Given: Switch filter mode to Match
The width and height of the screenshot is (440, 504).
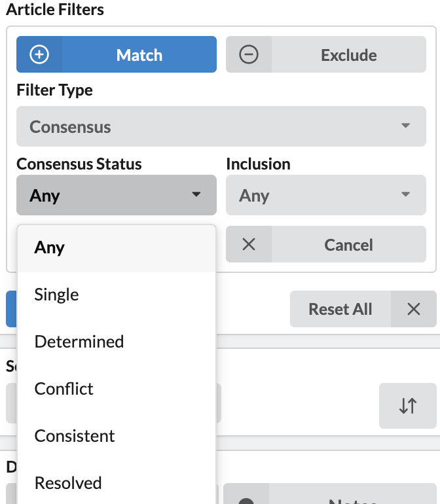Looking at the screenshot, I should (x=117, y=54).
